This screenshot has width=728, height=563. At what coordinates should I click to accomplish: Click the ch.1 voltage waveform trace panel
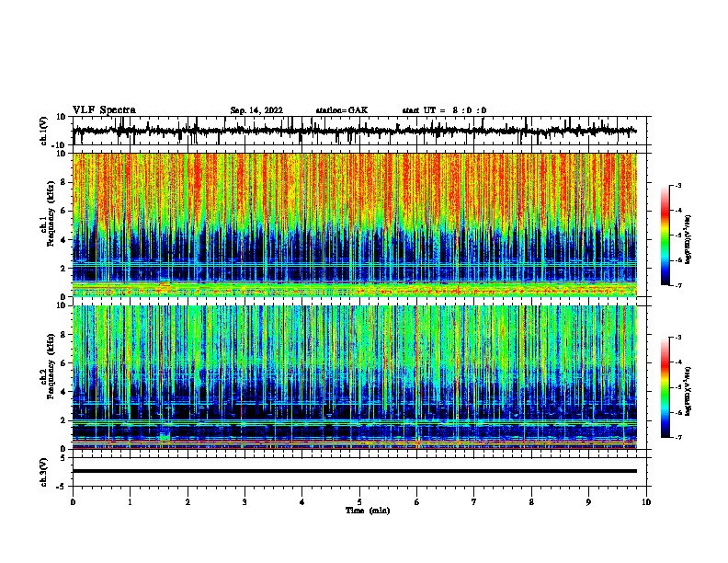tap(361, 131)
